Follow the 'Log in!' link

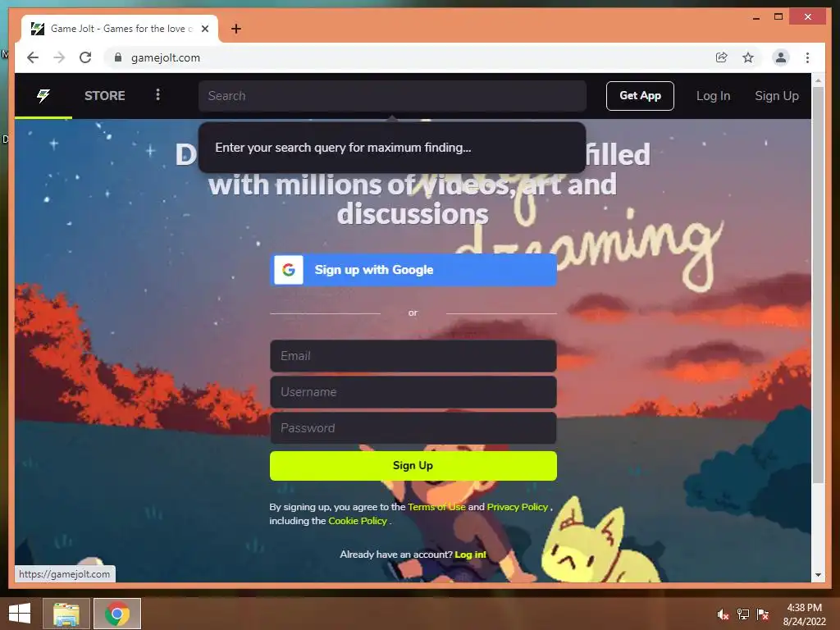[x=470, y=555]
